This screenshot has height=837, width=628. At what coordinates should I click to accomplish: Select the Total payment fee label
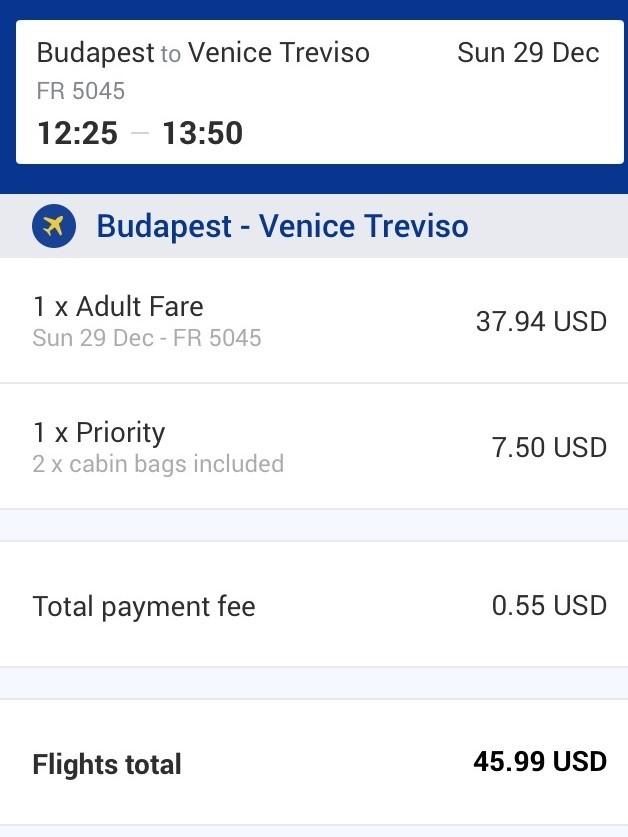pos(144,606)
